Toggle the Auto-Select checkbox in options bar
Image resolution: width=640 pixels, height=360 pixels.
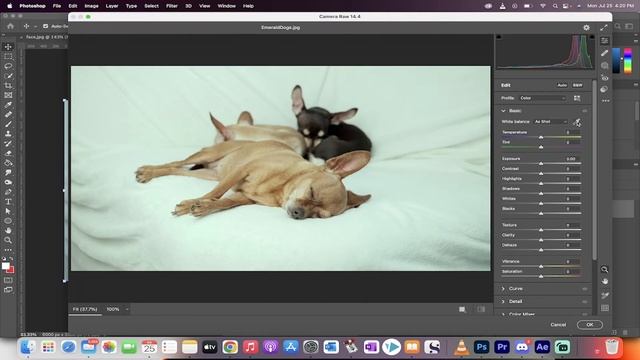pyautogui.click(x=45, y=26)
